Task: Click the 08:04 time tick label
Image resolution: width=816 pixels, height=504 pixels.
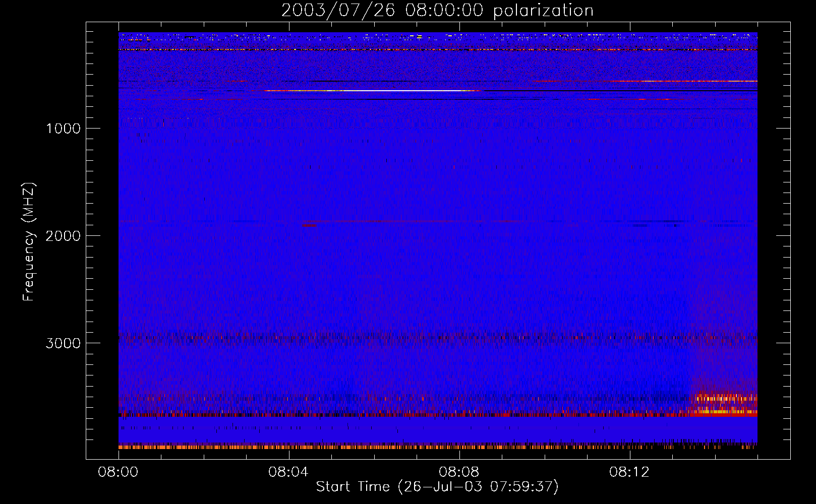Action: 289,472
